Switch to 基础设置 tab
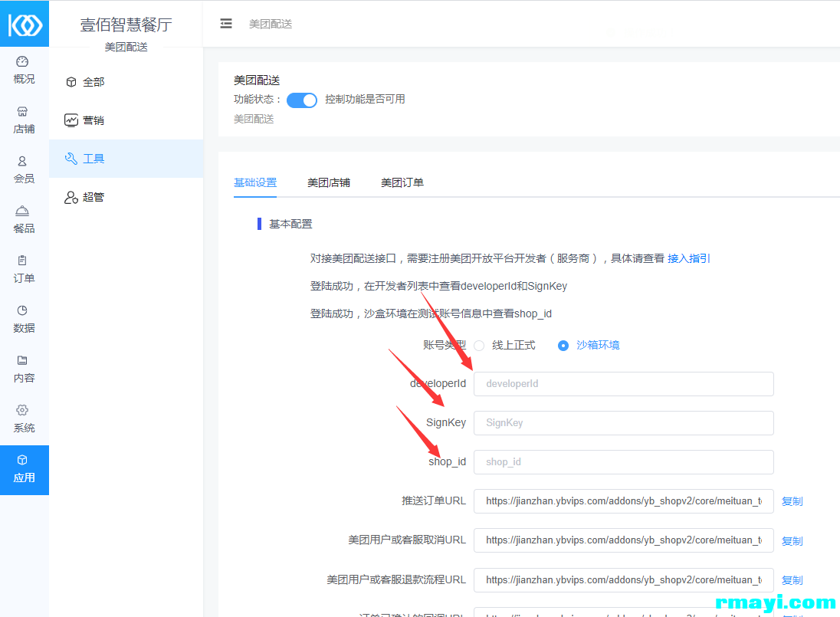 pos(255,182)
